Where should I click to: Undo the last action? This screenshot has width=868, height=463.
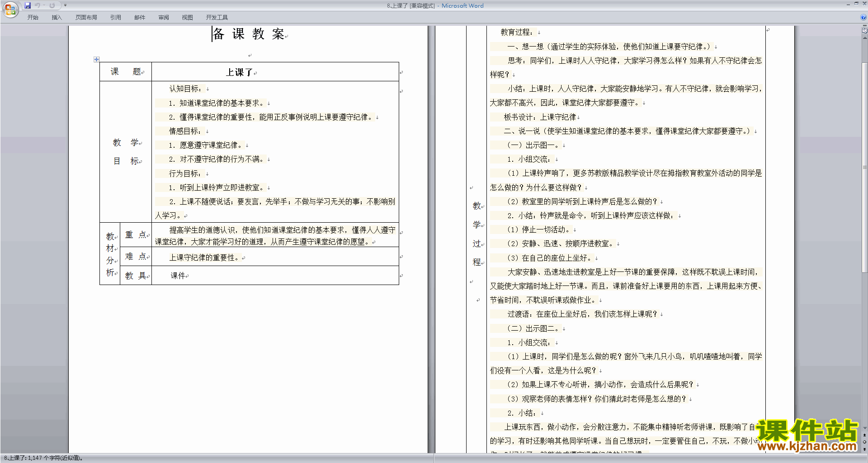click(x=38, y=5)
